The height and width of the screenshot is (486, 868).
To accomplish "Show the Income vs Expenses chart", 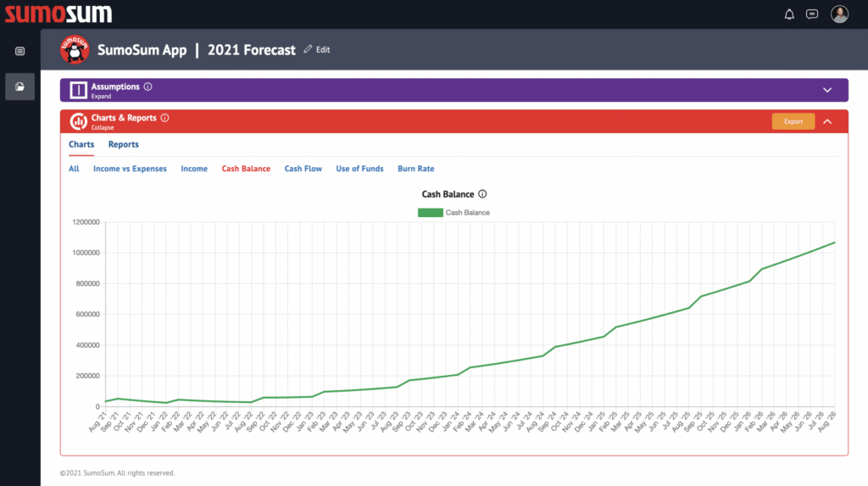I will [x=130, y=169].
